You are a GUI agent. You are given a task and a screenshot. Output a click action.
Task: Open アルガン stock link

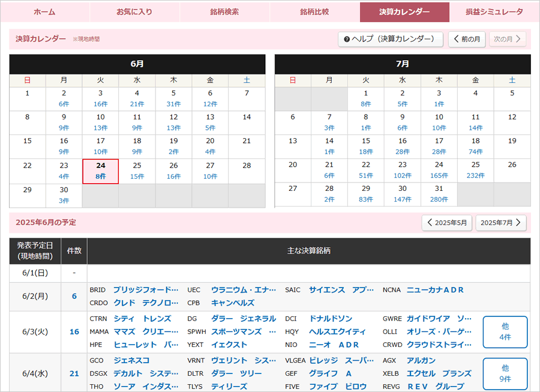pos(421,360)
